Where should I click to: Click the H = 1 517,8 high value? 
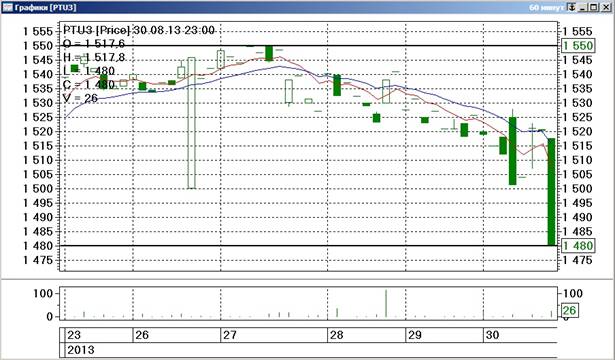[94, 57]
